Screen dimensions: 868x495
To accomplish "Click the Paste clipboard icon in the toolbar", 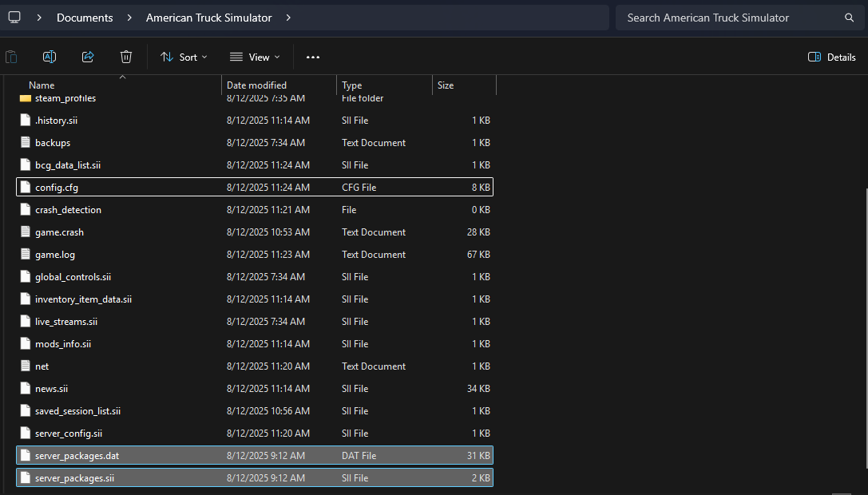I will coord(11,57).
